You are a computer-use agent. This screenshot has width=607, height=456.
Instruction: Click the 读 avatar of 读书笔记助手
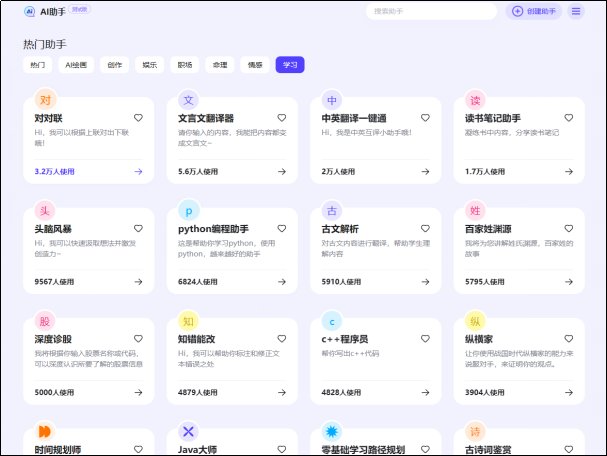[475, 100]
